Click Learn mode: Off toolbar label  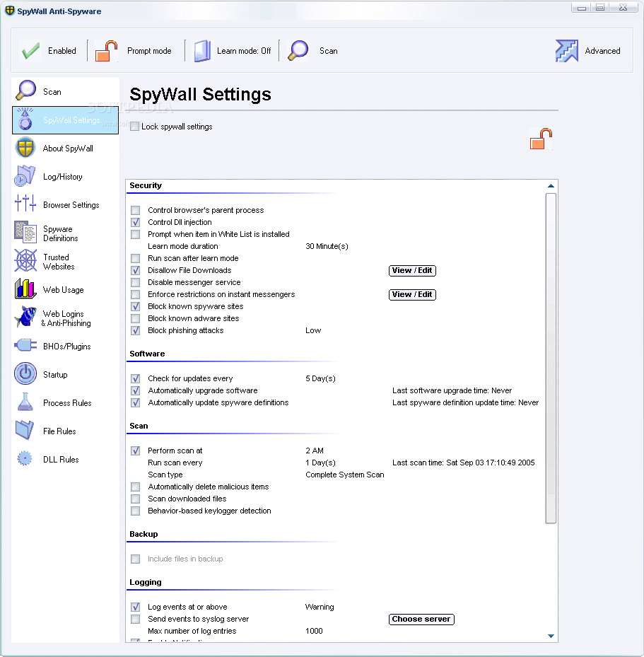point(244,51)
